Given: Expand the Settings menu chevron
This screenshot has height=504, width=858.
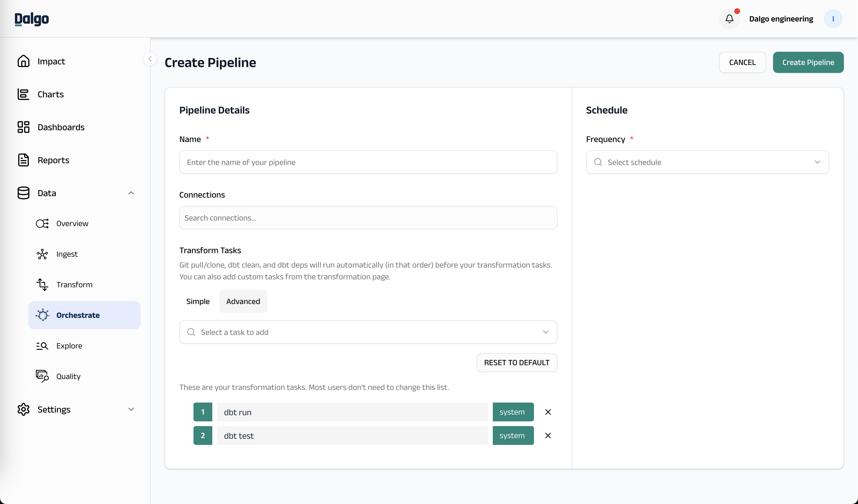Looking at the screenshot, I should click(131, 409).
